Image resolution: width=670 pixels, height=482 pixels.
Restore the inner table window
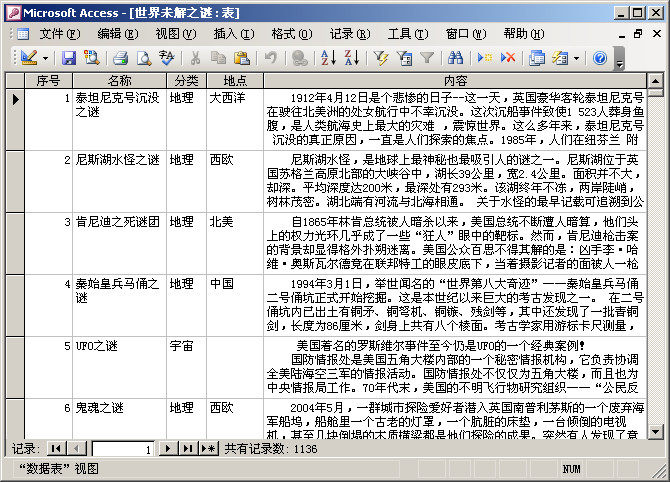point(638,33)
